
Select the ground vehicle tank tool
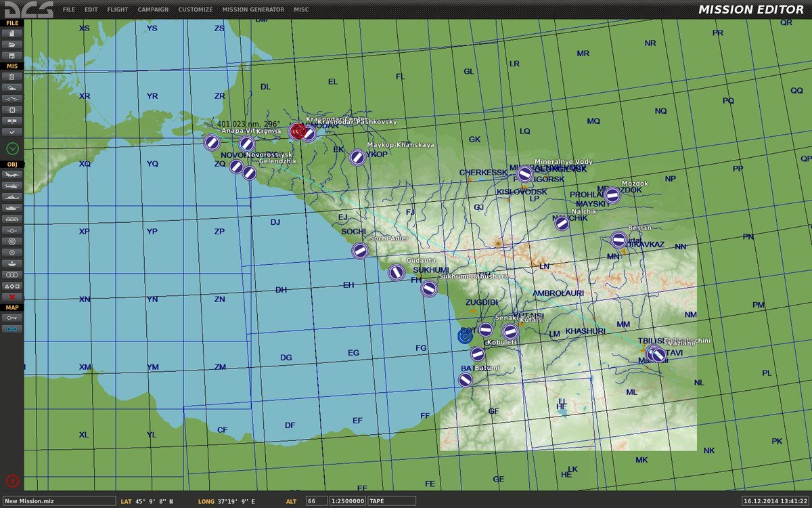12,207
